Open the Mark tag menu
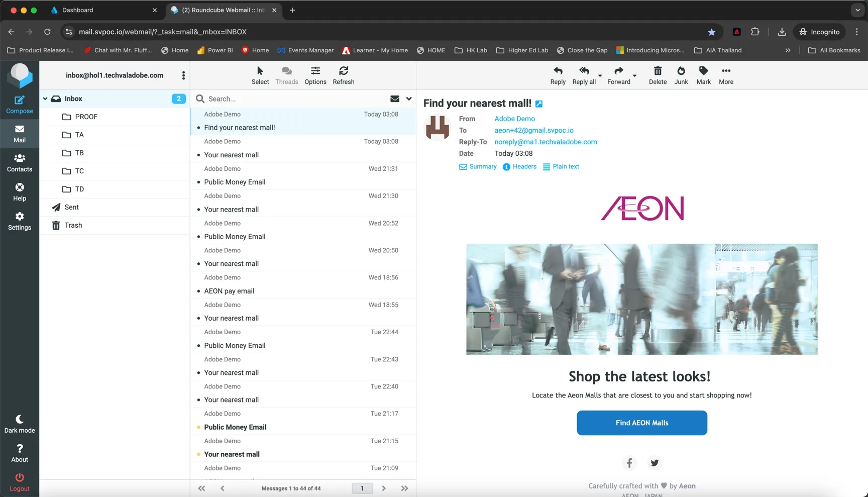The width and height of the screenshot is (868, 497). pos(704,75)
